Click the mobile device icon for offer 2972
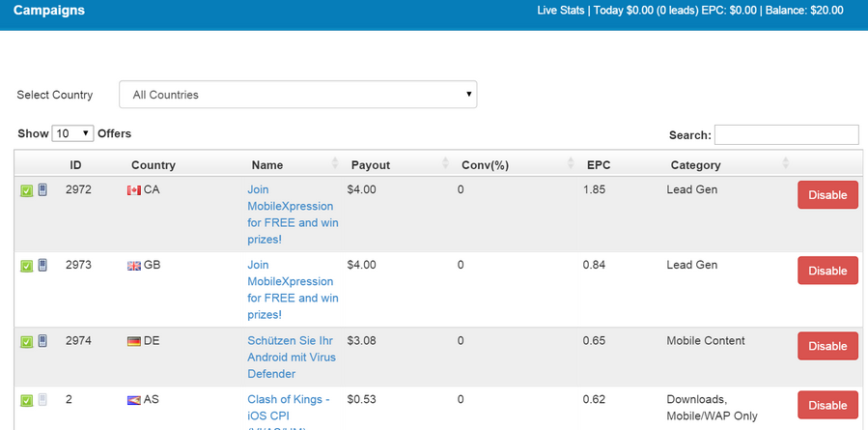This screenshot has height=430, width=868. (x=42, y=191)
